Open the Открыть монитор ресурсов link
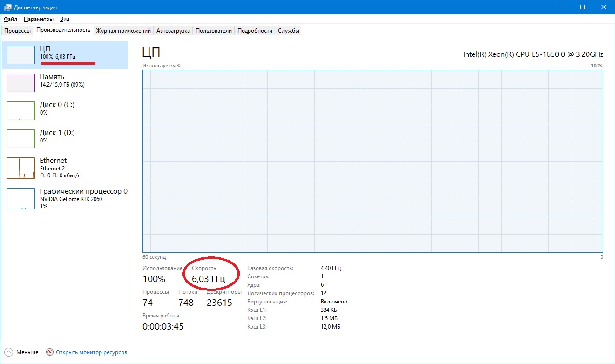The width and height of the screenshot is (615, 364). 91,352
